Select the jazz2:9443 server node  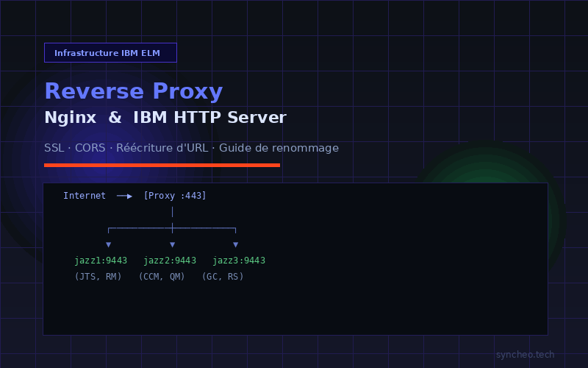point(170,261)
